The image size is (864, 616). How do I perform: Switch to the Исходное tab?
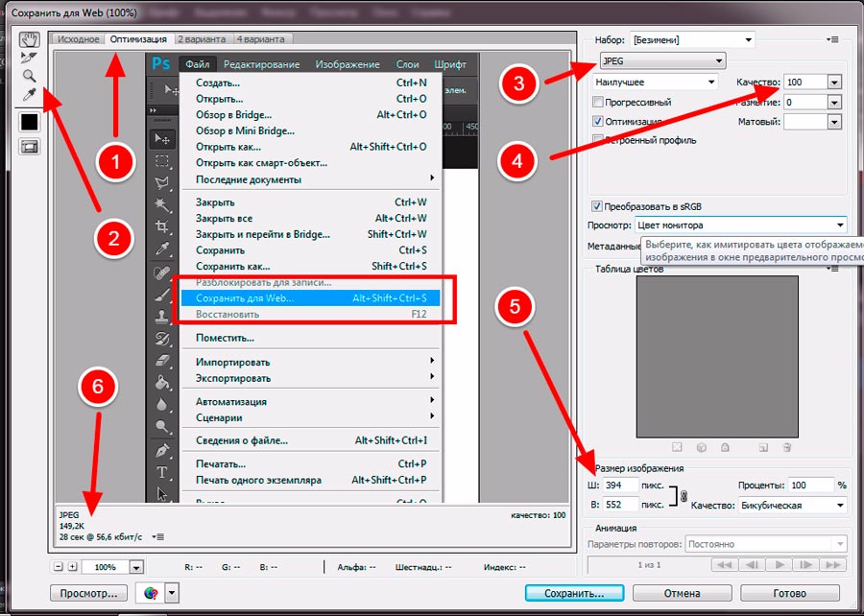[x=79, y=39]
